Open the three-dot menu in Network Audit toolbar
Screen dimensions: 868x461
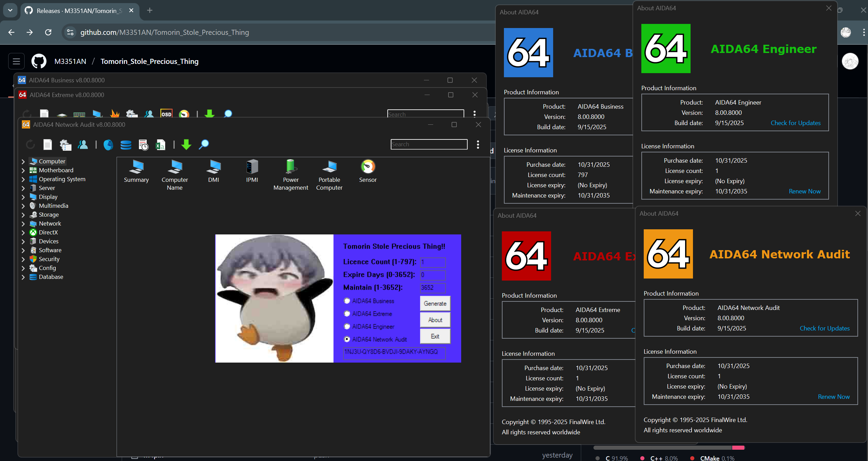(x=478, y=145)
